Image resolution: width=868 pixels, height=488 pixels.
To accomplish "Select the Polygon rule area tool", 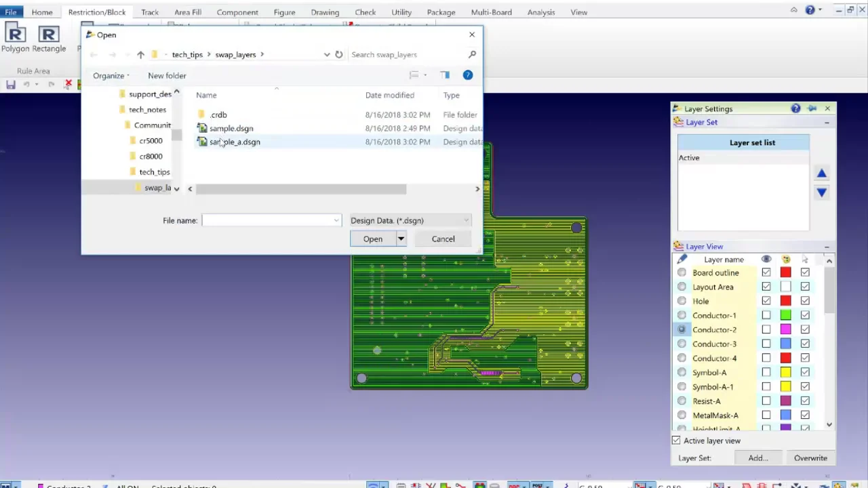I will click(15, 38).
